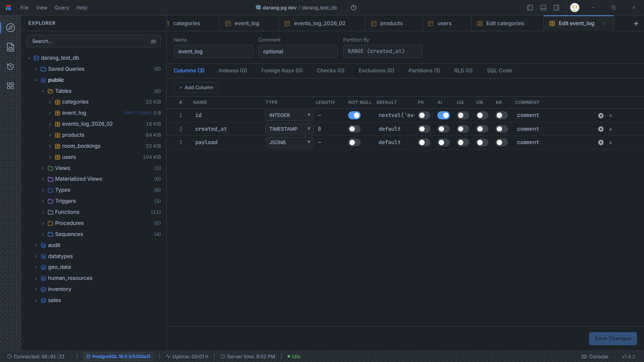The image size is (644, 362).
Task: Expand the Views folder
Action: 43,168
